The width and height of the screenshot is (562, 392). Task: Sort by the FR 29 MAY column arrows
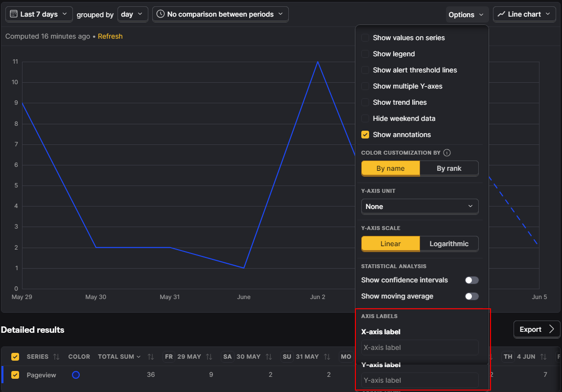(x=209, y=357)
